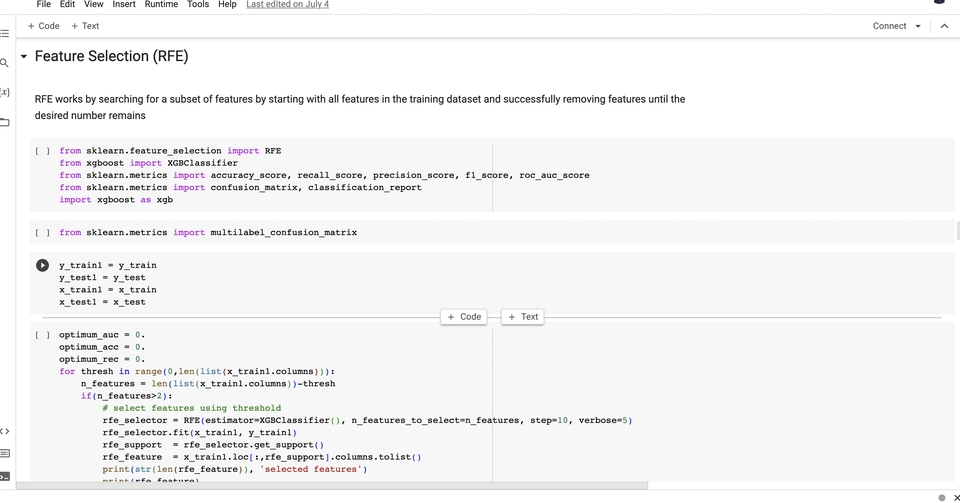The image size is (960, 503).
Task: Add a code cell from the top toolbar
Action: point(43,26)
